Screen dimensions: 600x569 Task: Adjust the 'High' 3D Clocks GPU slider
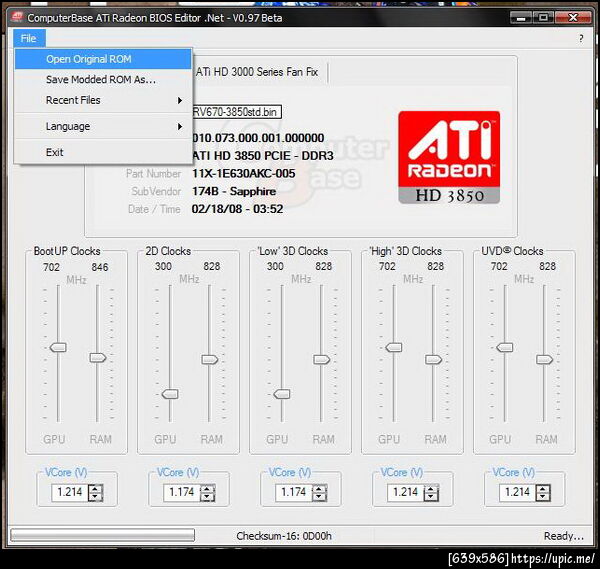(x=394, y=347)
